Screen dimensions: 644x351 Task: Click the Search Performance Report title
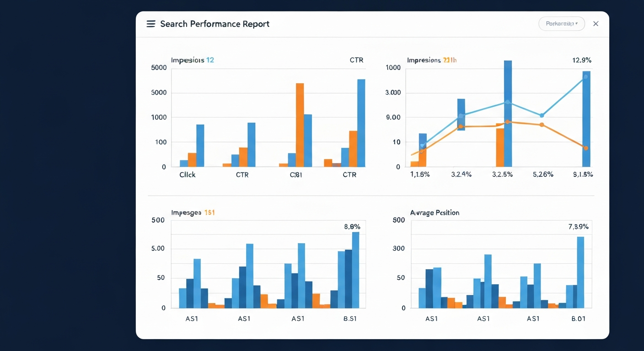[215, 24]
